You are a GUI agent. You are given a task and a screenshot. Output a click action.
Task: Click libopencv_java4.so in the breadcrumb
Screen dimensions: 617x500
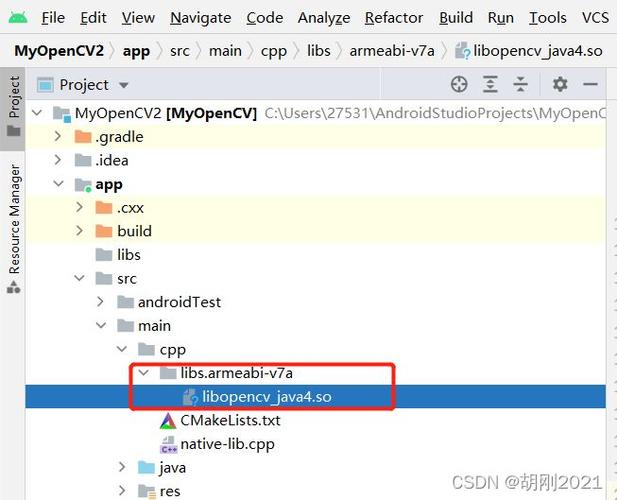(528, 51)
